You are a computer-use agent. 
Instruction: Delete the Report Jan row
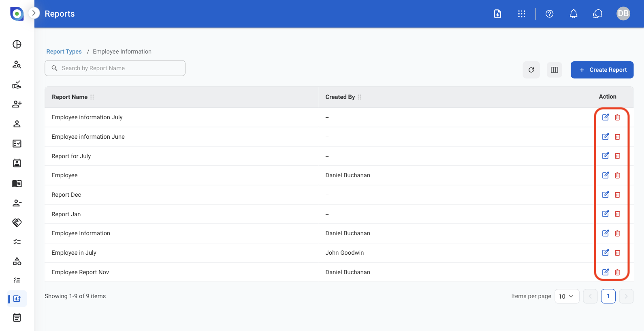(618, 214)
